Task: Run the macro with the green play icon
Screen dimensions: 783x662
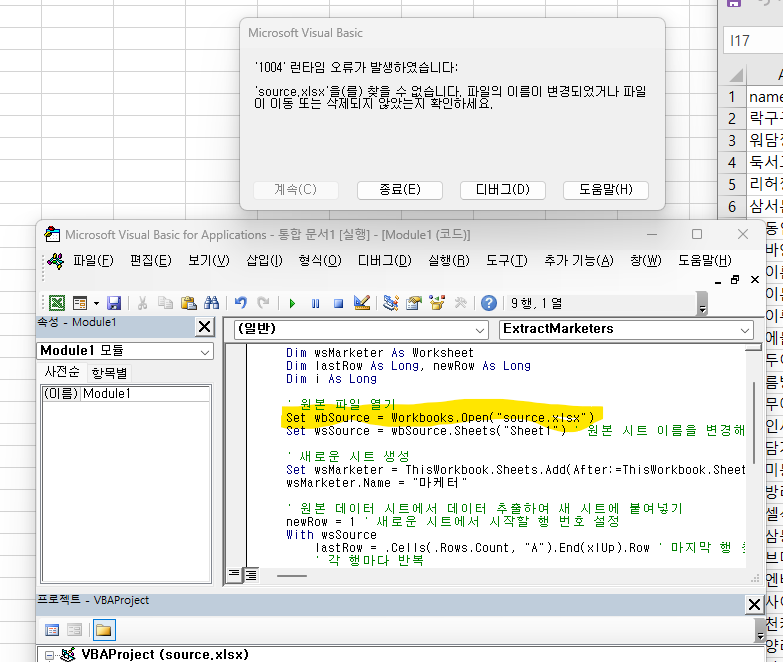Action: [293, 303]
